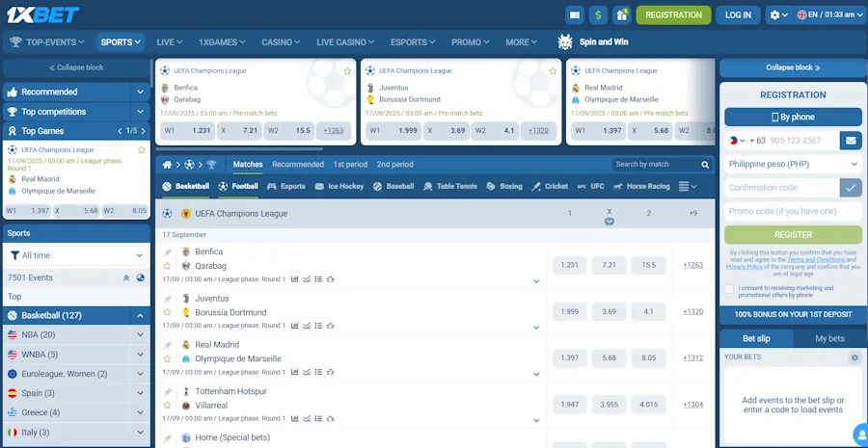Favorite the Juventus match with star icon
868x448 pixels.
coord(167,312)
